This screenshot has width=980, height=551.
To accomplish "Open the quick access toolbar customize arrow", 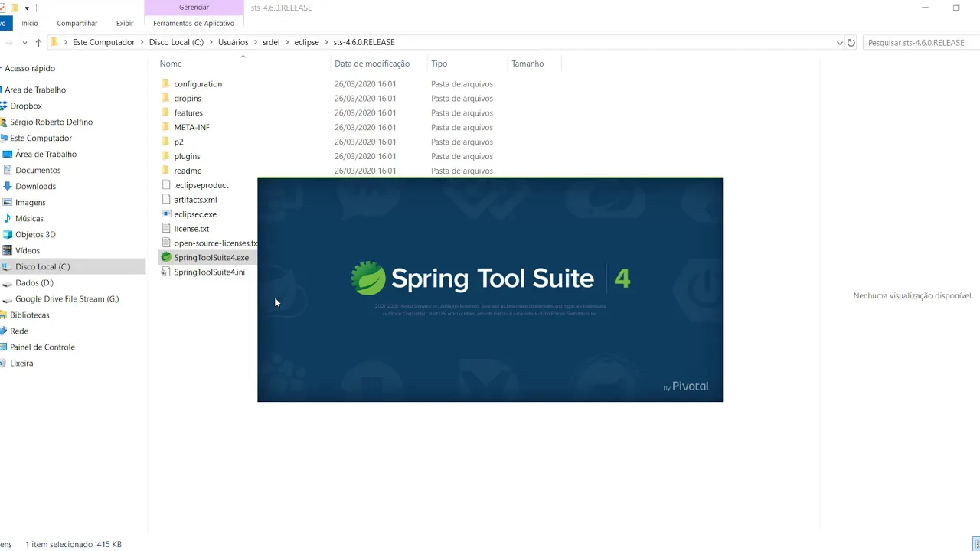I will [27, 8].
